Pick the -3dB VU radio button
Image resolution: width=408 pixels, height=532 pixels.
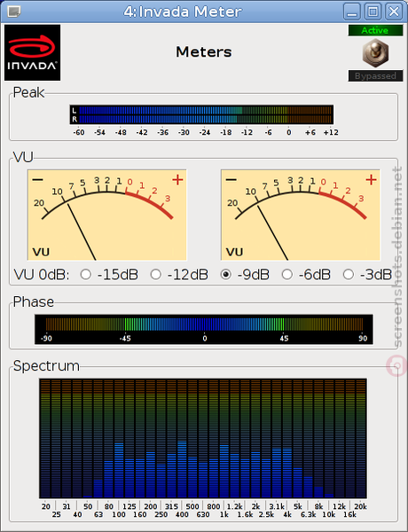click(x=349, y=274)
